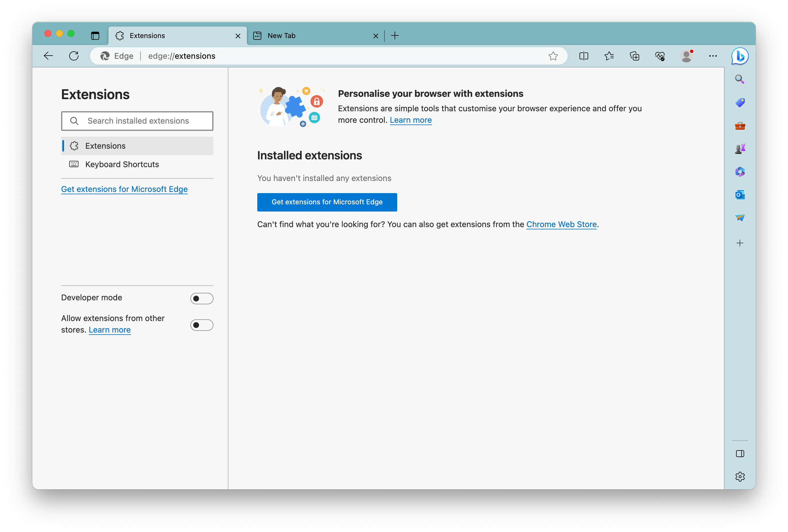Click the split screen icon in toolbar
788x532 pixels.
click(x=584, y=56)
